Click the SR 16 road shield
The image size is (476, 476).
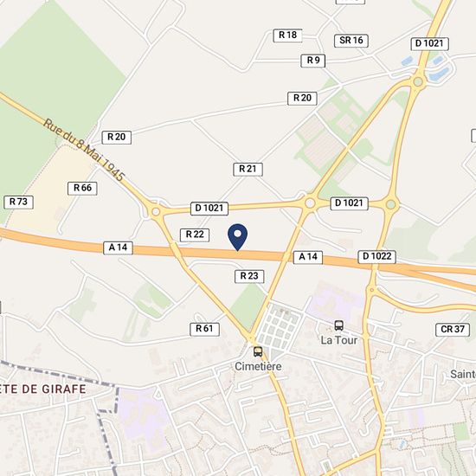(x=351, y=41)
